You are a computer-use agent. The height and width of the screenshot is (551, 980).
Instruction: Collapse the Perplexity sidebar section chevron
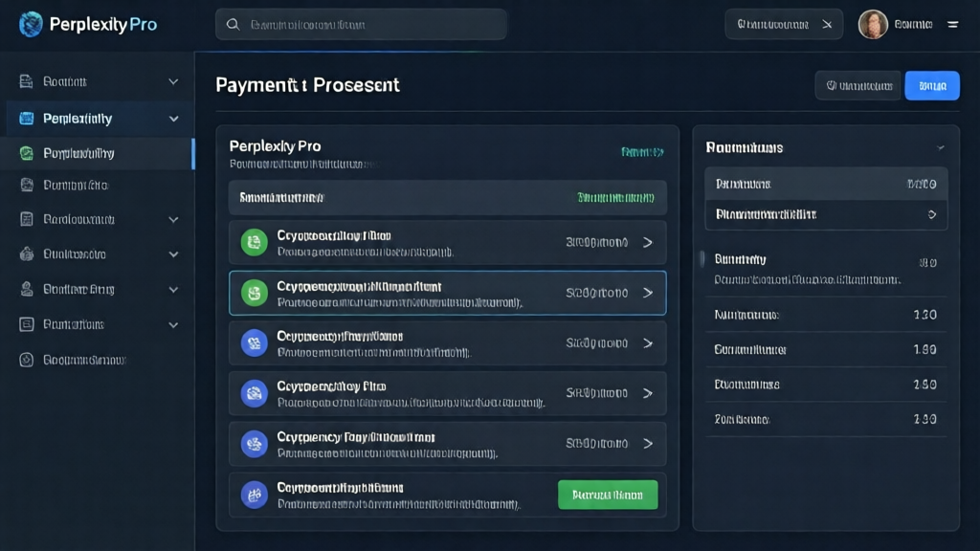point(173,119)
